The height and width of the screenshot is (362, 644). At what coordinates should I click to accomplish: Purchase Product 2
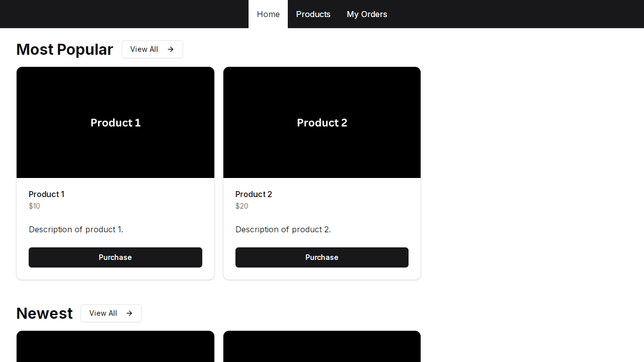322,257
